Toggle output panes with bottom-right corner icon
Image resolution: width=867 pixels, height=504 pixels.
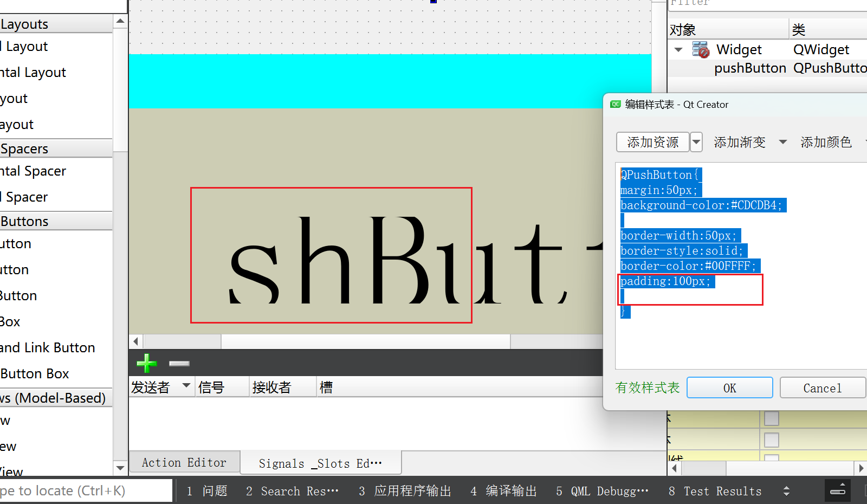pyautogui.click(x=837, y=490)
